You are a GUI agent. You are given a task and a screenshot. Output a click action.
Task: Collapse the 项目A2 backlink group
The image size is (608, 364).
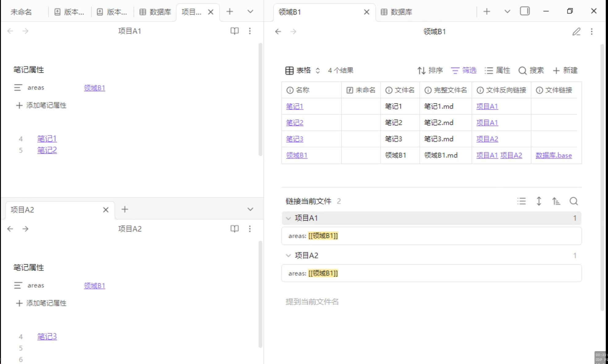pos(288,256)
